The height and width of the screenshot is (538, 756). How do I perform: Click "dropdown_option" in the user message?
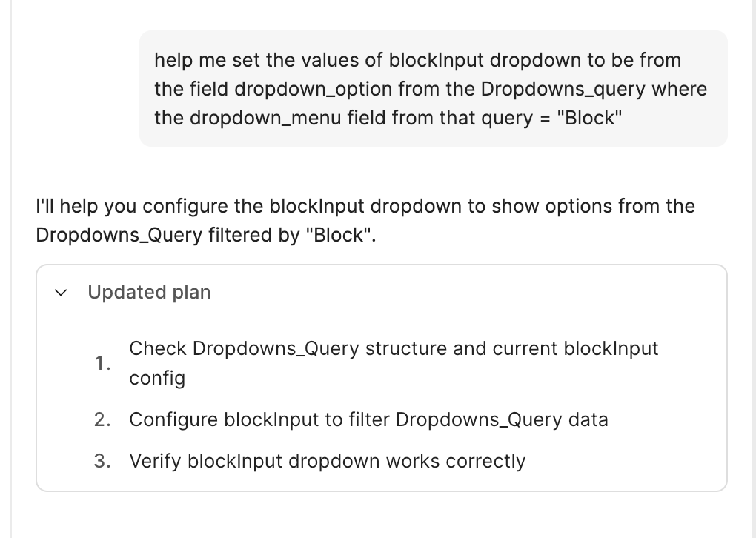[313, 90]
